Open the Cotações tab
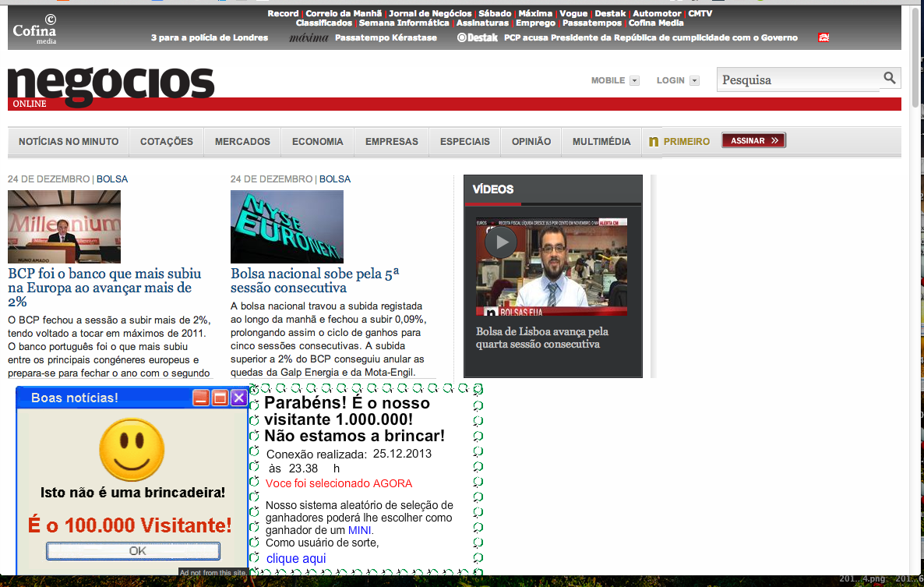Screen dimensions: 924x587 [x=167, y=141]
